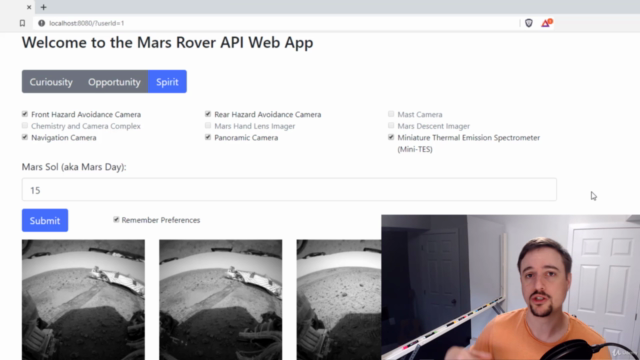Click the bookmark icon in the address bar

22,23
